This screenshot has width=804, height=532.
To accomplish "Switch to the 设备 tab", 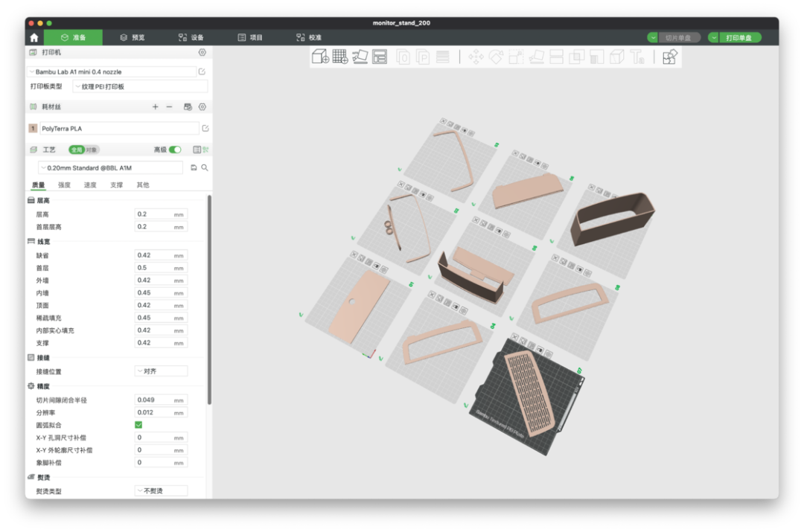I will (x=191, y=37).
